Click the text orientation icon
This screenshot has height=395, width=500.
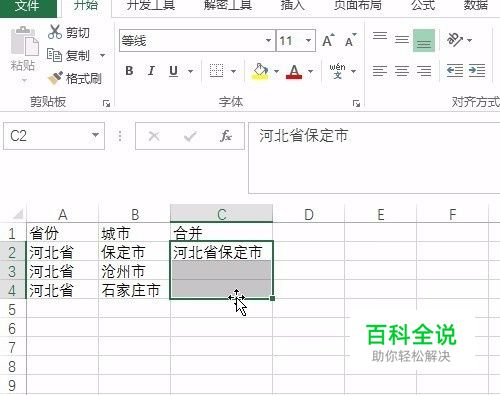pyautogui.click(x=455, y=40)
